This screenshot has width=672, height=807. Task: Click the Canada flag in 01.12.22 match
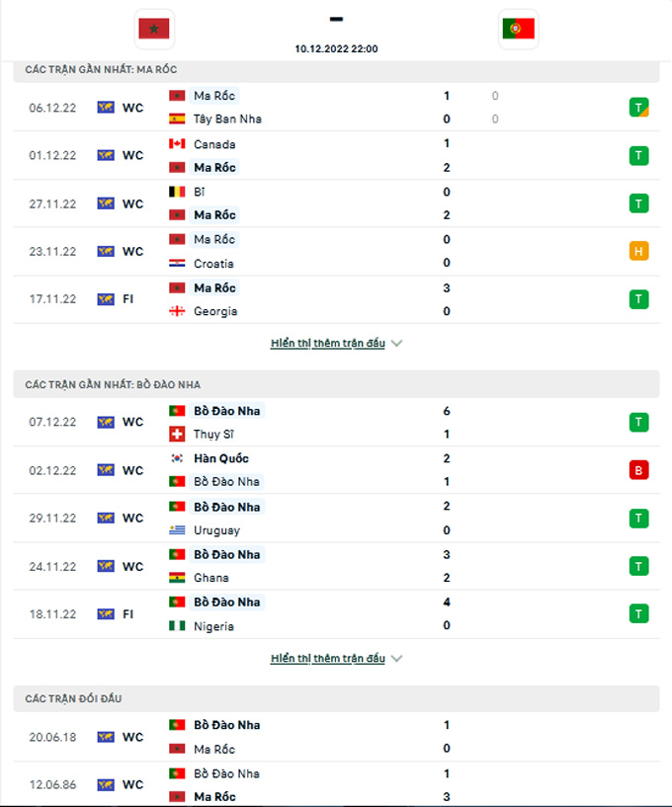pyautogui.click(x=177, y=144)
